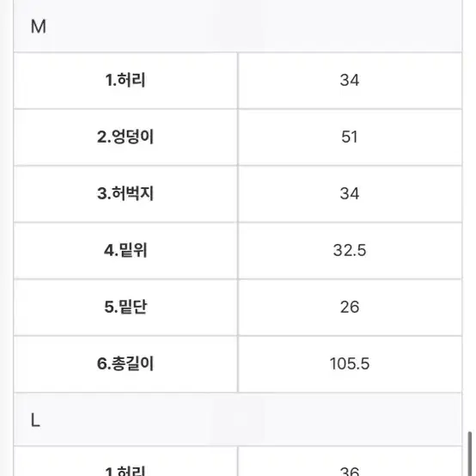Image resolution: width=476 pixels, height=476 pixels.
Task: Click the hip value 51
Action: point(350,137)
